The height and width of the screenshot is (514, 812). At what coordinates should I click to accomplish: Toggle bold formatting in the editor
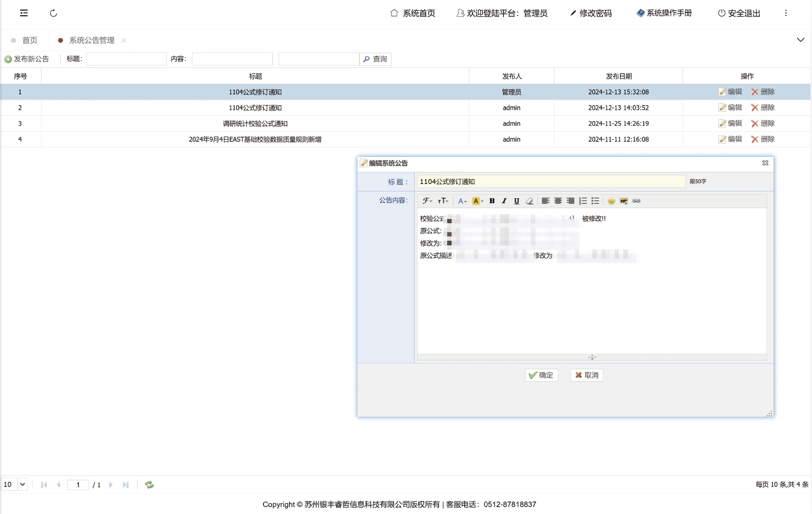492,201
